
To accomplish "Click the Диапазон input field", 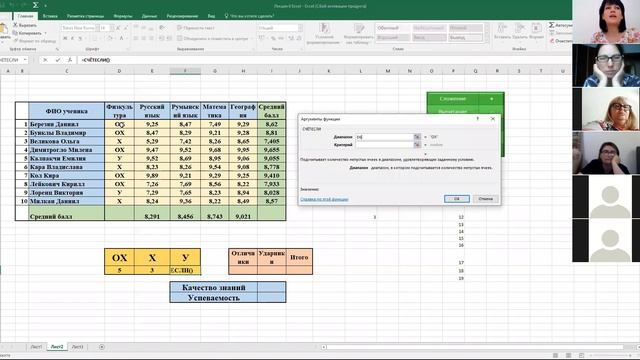I will (x=384, y=137).
